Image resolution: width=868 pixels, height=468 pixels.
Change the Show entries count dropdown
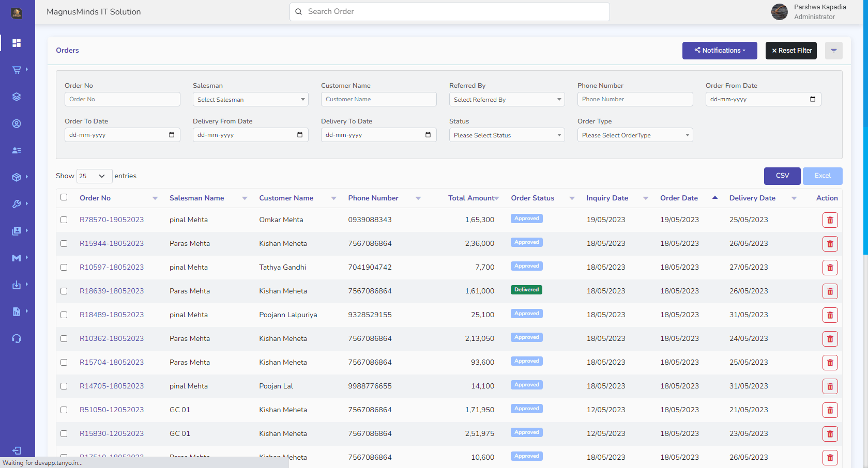(94, 176)
